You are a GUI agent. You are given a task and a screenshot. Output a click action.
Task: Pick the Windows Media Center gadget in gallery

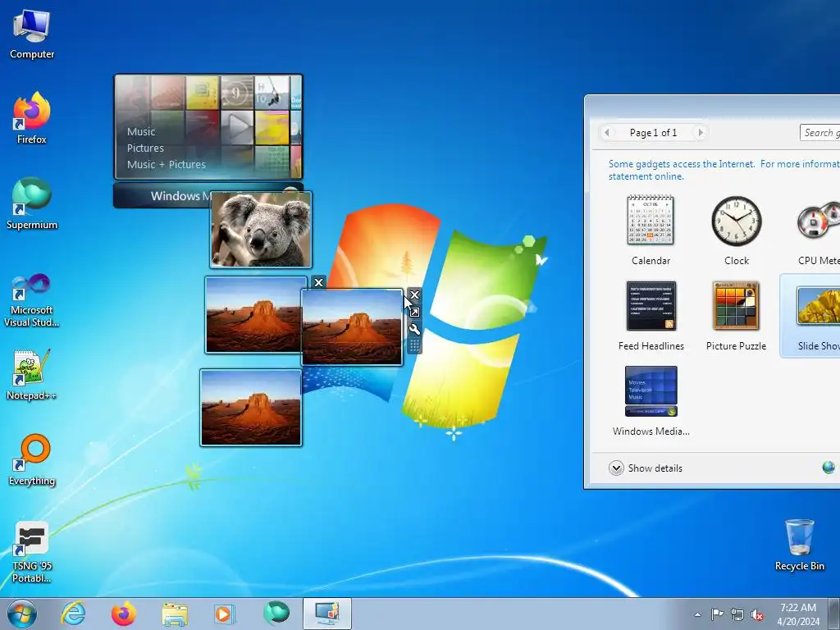[x=651, y=400]
